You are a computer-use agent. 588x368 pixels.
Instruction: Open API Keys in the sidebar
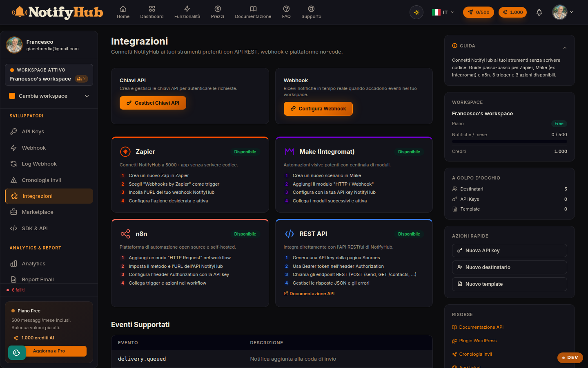(49, 132)
